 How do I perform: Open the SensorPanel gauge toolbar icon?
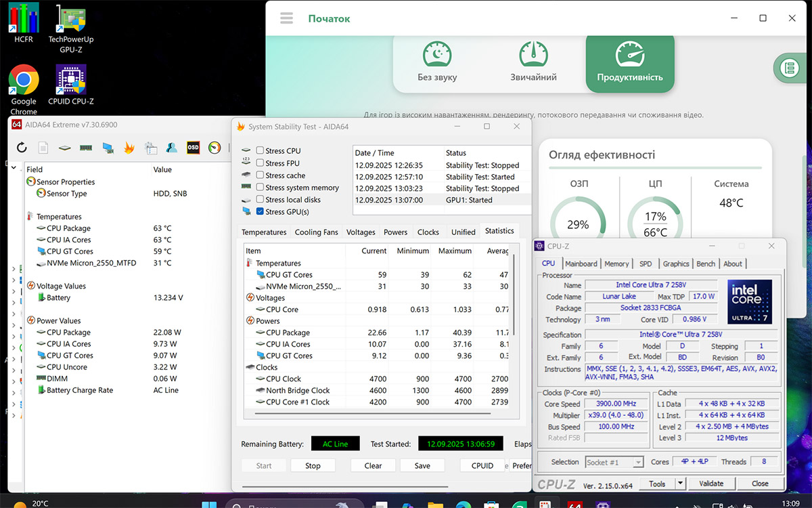(x=215, y=147)
